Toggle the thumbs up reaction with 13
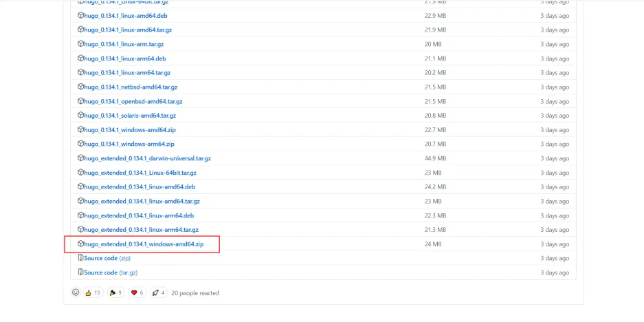This screenshot has width=644, height=322. [93, 293]
